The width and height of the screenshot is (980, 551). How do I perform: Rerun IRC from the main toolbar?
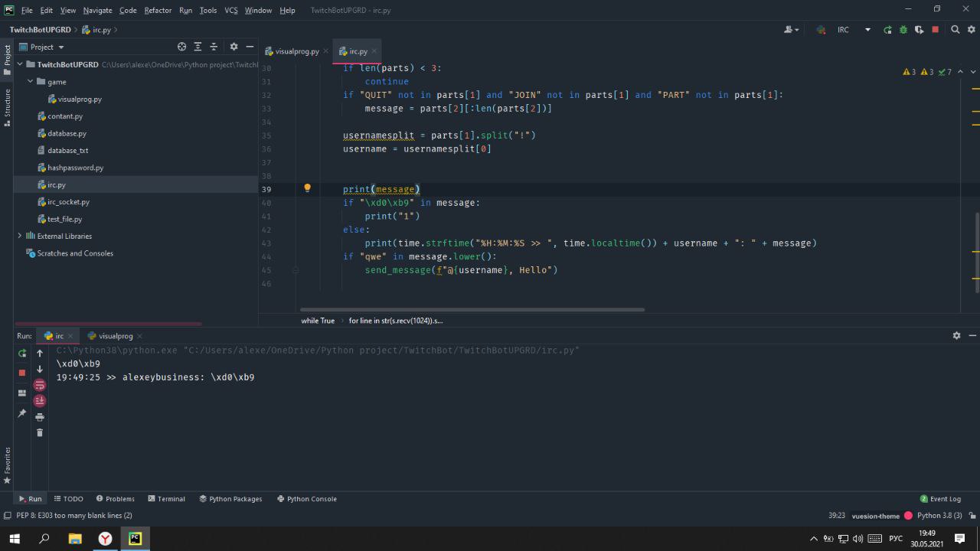[887, 30]
